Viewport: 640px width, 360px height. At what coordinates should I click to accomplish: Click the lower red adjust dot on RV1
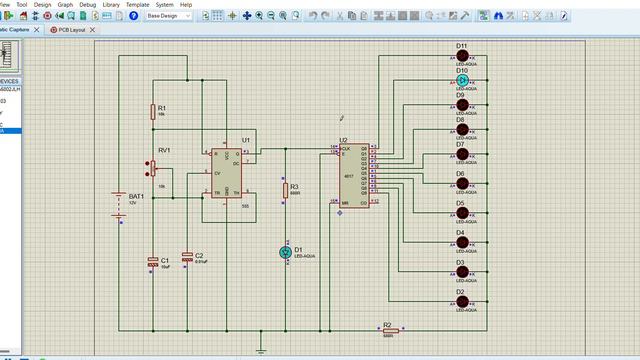147,174
